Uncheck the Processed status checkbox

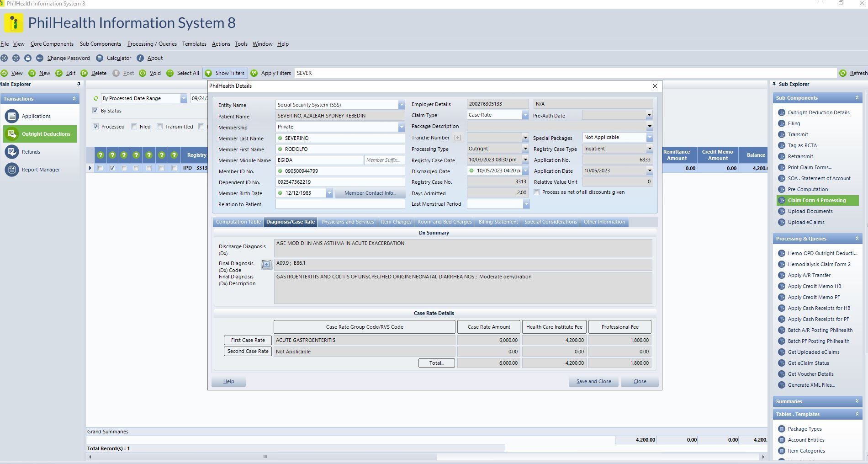point(95,127)
